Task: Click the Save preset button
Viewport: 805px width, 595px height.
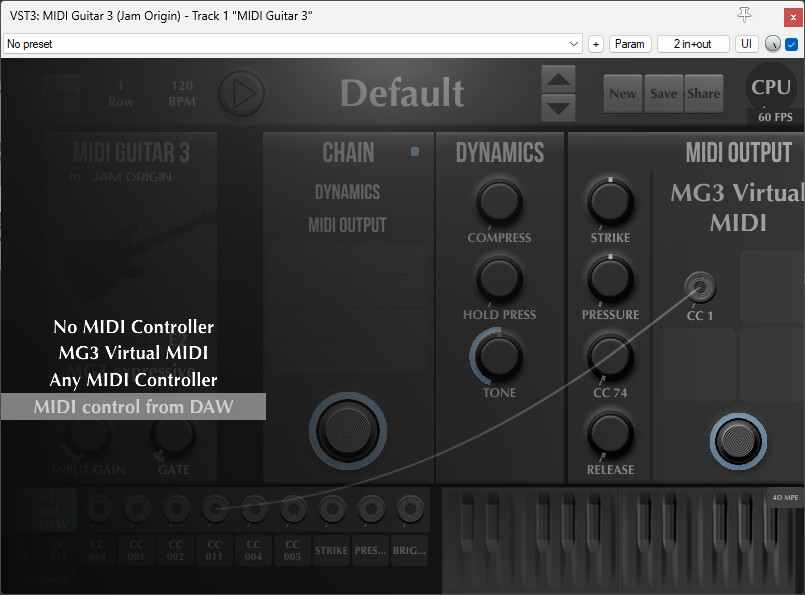Action: click(x=663, y=93)
